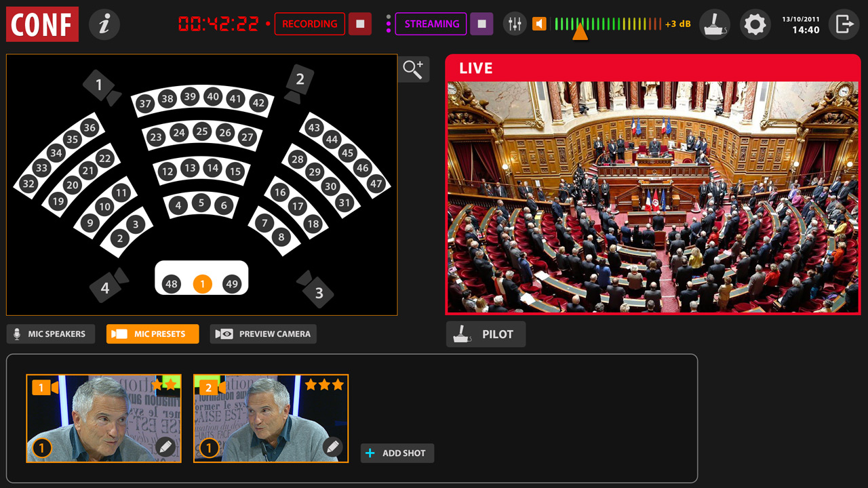Click the orange volume level slider marker

580,31
